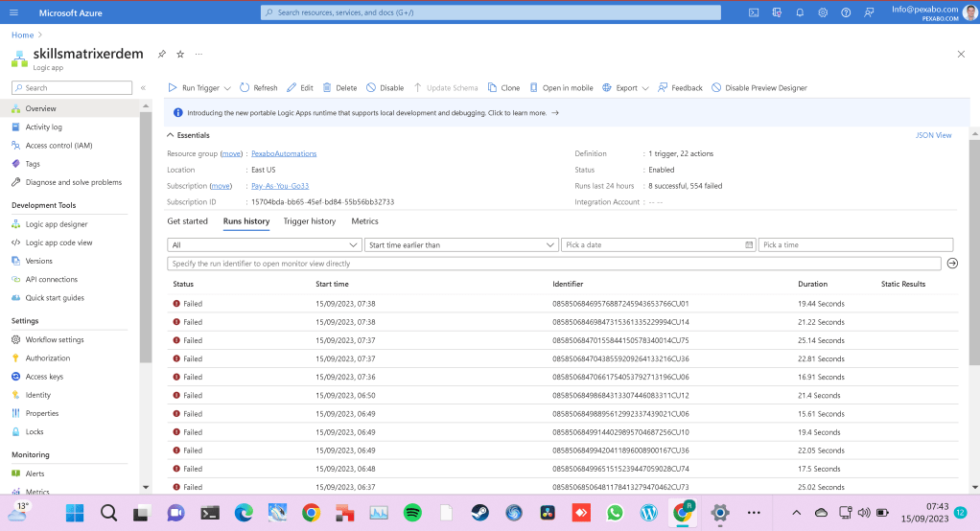The width and height of the screenshot is (980, 531).
Task: Open the info banner learn more arrow
Action: pyautogui.click(x=555, y=113)
